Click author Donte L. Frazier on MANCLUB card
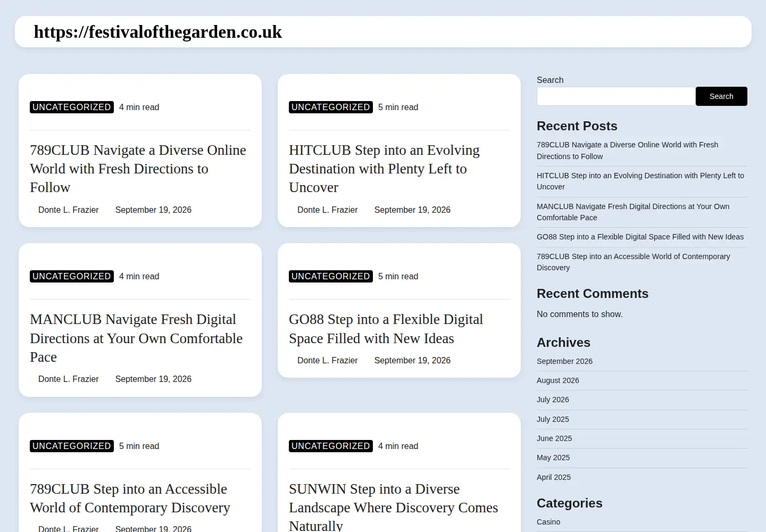Image resolution: width=766 pixels, height=532 pixels. tap(68, 379)
